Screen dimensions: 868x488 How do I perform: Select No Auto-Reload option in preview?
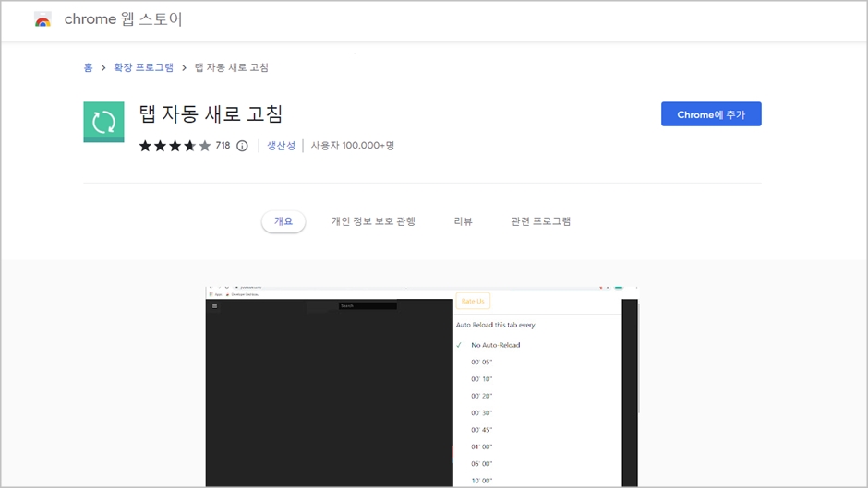pos(496,345)
